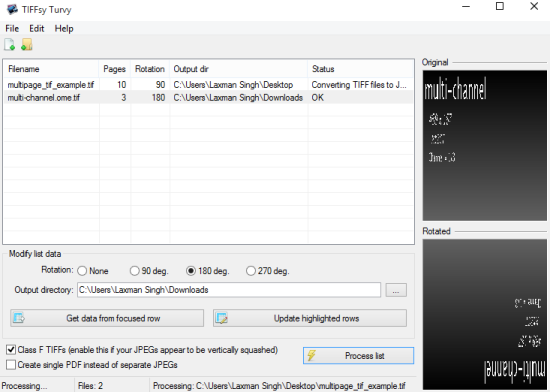Click Update highlighted rows button
Screen dimensions: 550x392
click(x=310, y=318)
